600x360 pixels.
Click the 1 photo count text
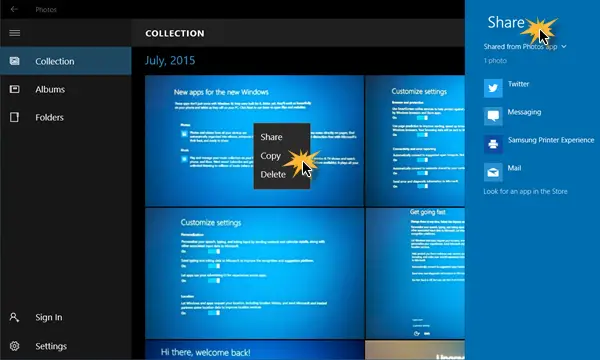click(495, 60)
